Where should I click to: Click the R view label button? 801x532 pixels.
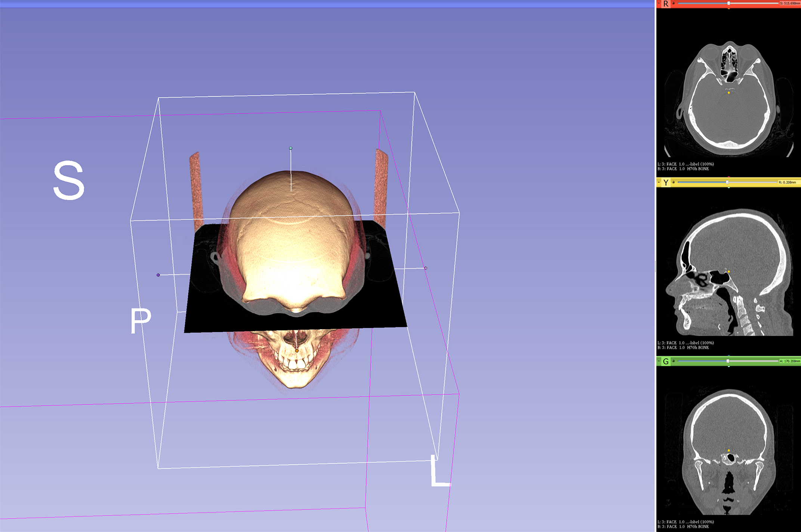click(666, 4)
